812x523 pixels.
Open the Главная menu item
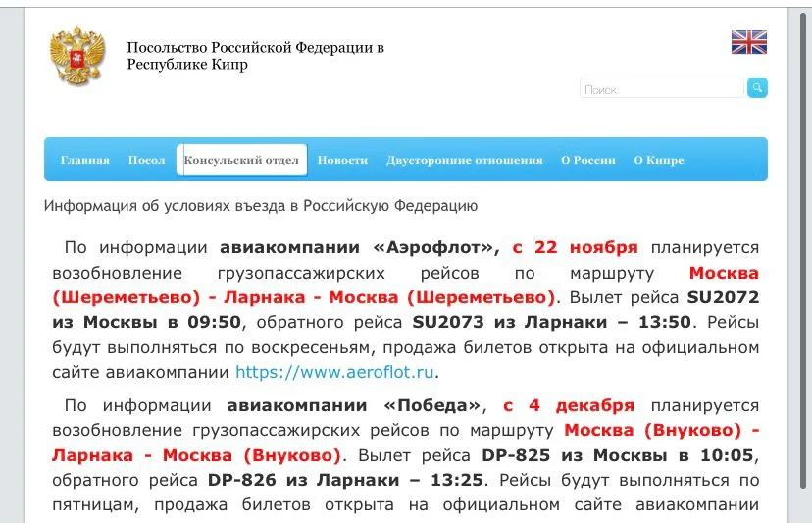(x=85, y=160)
